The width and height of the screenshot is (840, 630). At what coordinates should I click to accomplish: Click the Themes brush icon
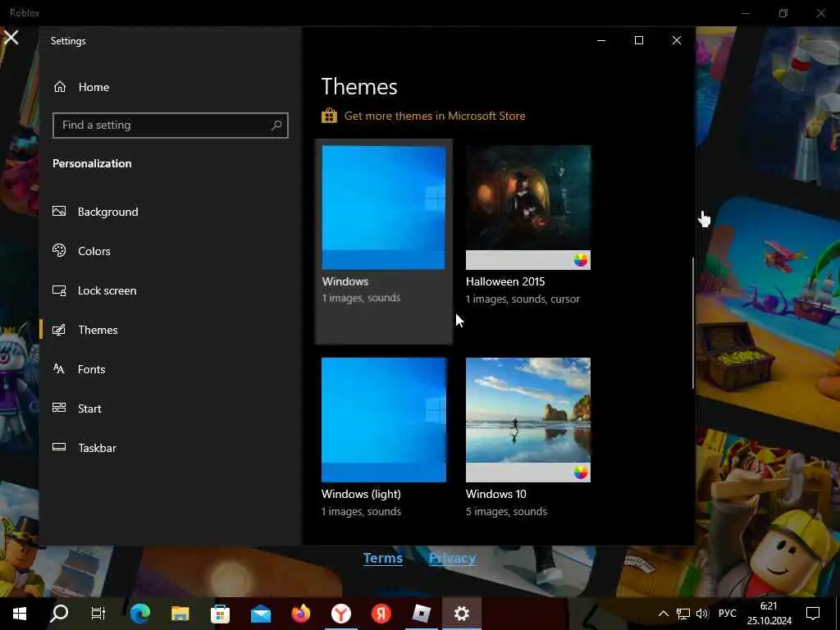click(x=59, y=330)
